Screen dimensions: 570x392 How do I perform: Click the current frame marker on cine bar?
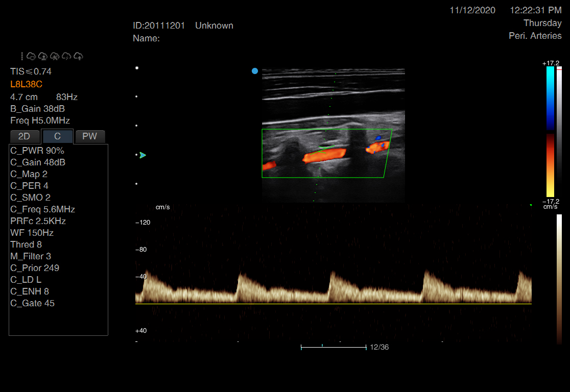(x=322, y=346)
